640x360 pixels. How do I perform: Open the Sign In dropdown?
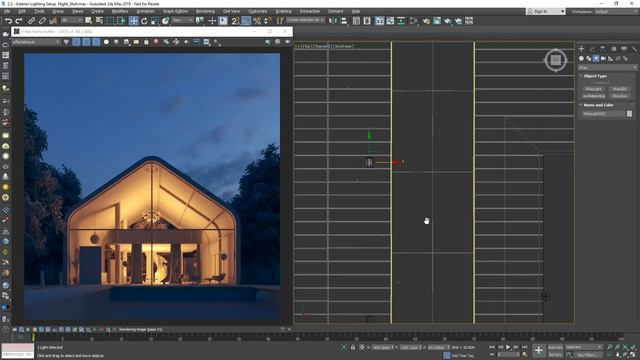[x=546, y=11]
